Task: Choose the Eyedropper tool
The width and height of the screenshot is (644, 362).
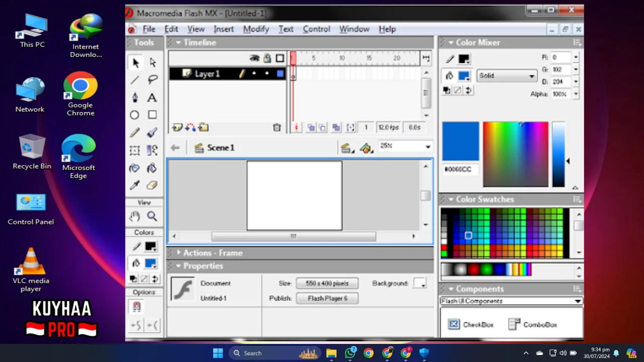Action: (x=135, y=186)
